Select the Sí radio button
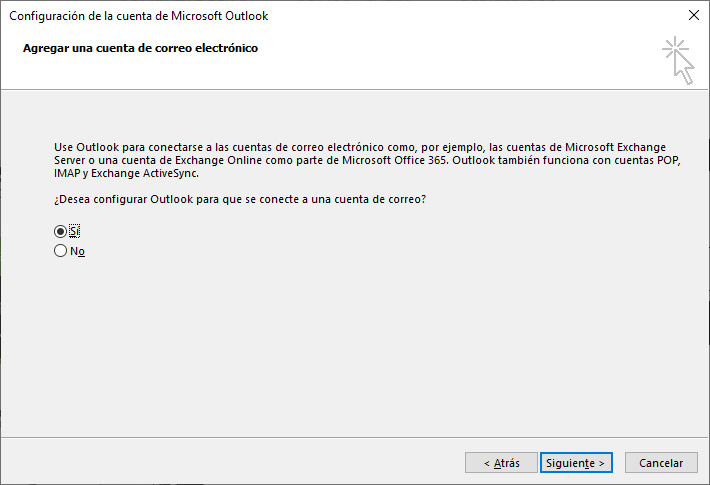 (x=60, y=231)
